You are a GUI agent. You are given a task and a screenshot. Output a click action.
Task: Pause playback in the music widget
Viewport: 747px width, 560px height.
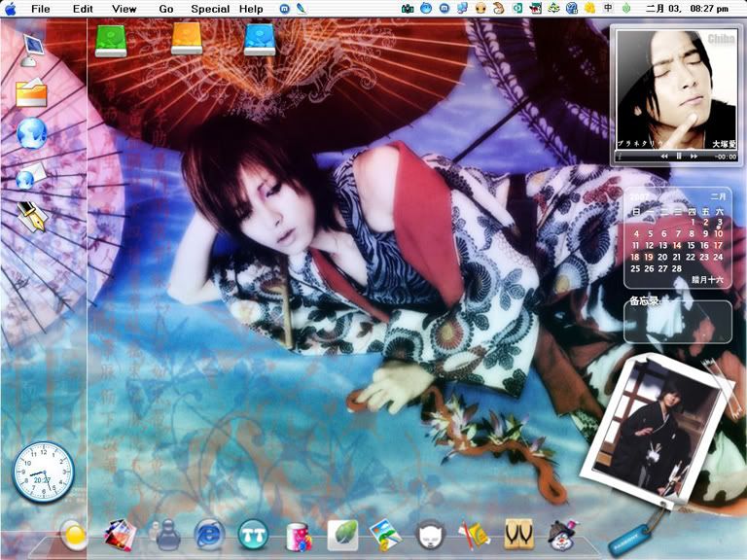679,156
